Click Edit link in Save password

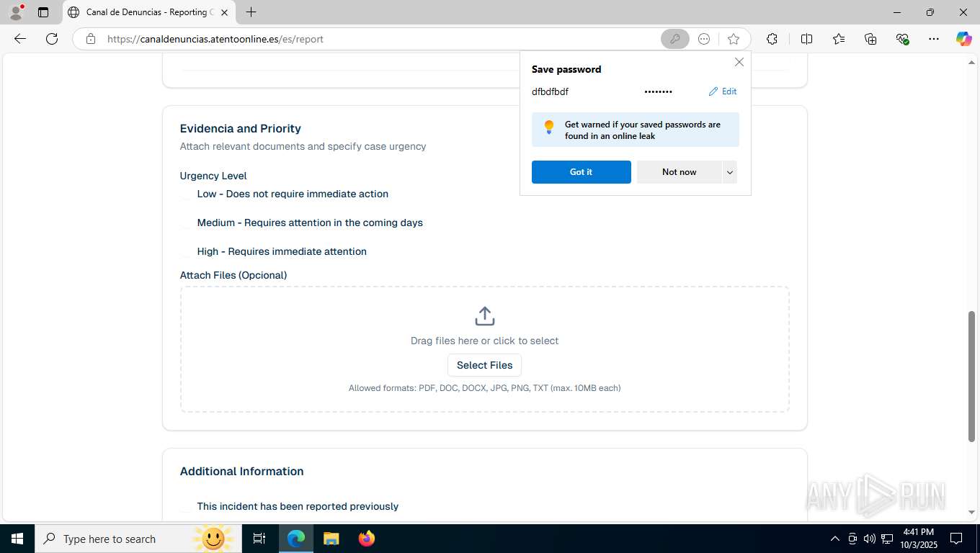(x=723, y=91)
